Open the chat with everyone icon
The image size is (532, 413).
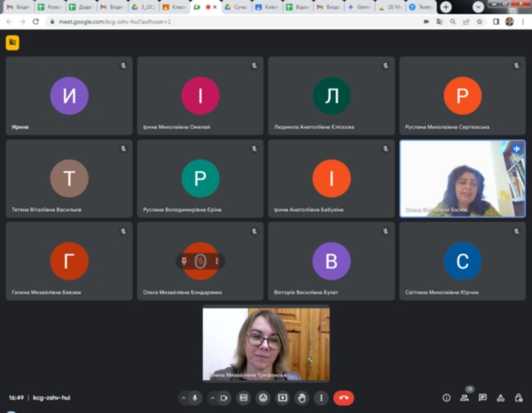482,398
